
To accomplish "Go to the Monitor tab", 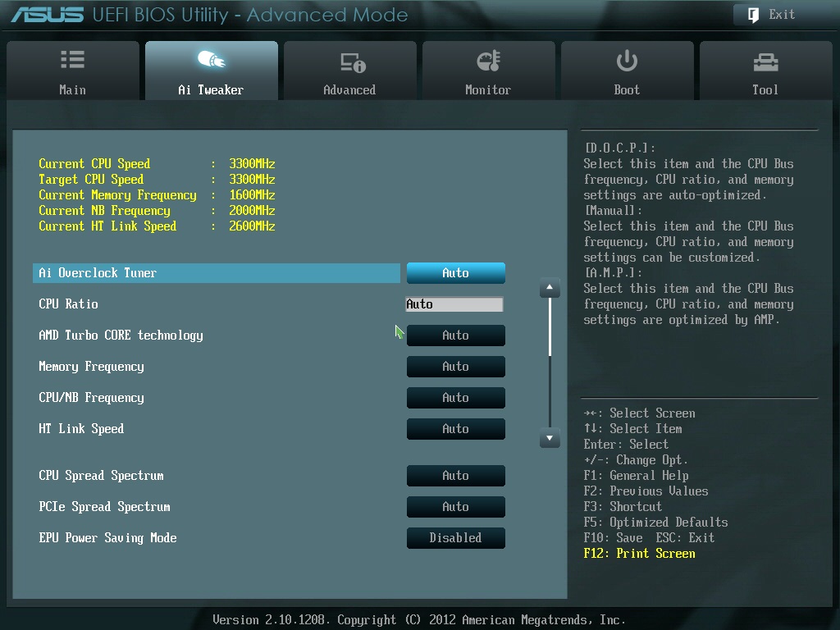I will (x=489, y=71).
